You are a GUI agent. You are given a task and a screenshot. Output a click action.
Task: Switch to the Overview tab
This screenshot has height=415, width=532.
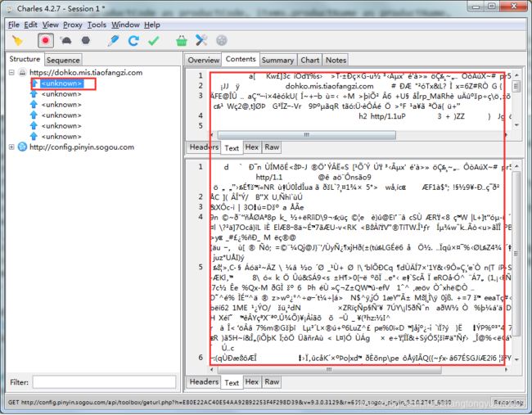tap(204, 60)
